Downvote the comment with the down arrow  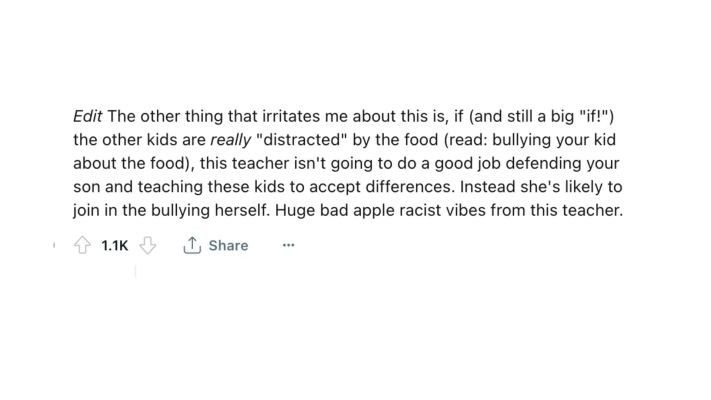(147, 245)
